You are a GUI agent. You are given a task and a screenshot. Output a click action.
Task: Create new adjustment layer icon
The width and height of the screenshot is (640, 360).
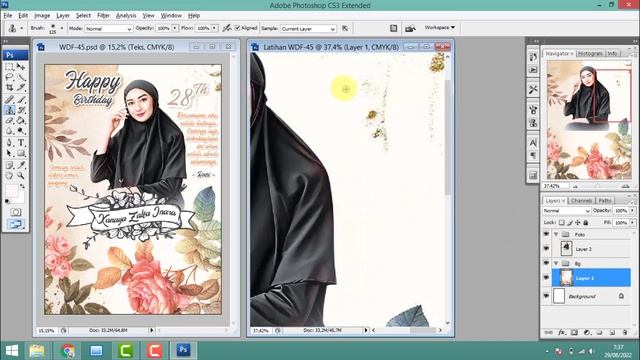(x=587, y=333)
